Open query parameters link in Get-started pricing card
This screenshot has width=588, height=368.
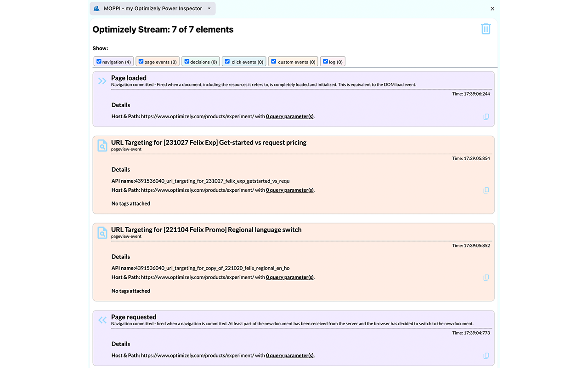point(290,190)
